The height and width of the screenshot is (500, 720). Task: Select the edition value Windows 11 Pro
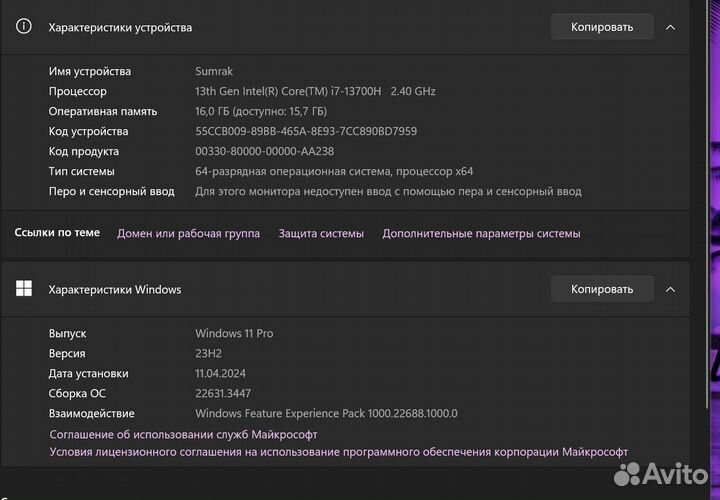click(x=234, y=333)
